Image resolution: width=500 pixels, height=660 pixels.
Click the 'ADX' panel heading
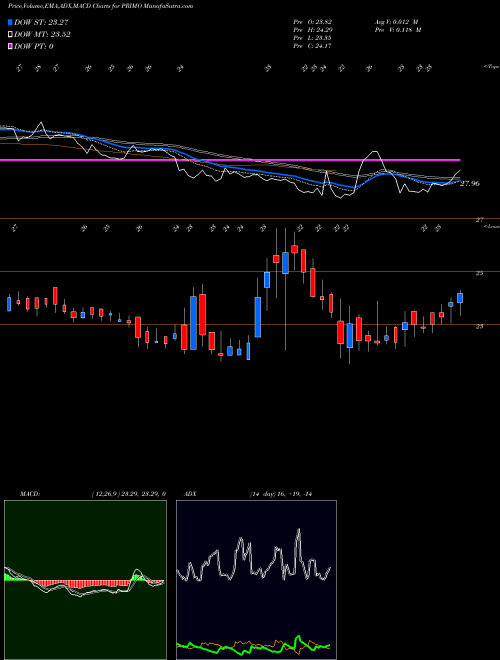click(x=190, y=494)
